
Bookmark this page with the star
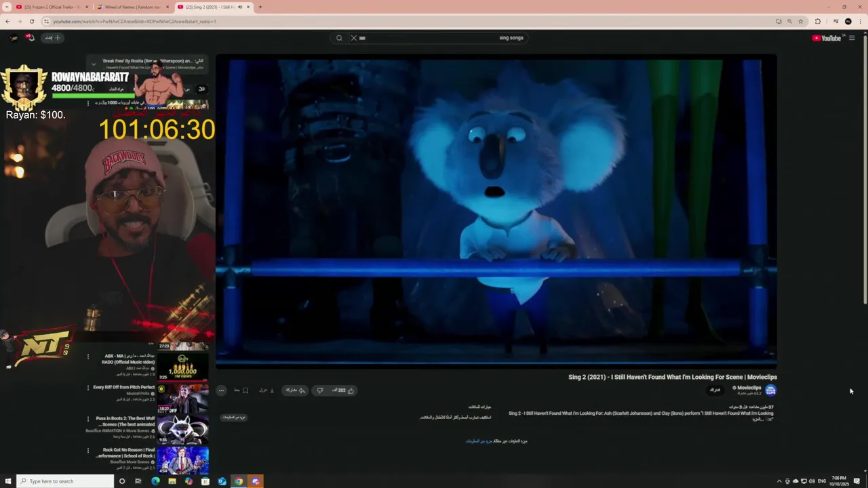point(801,21)
